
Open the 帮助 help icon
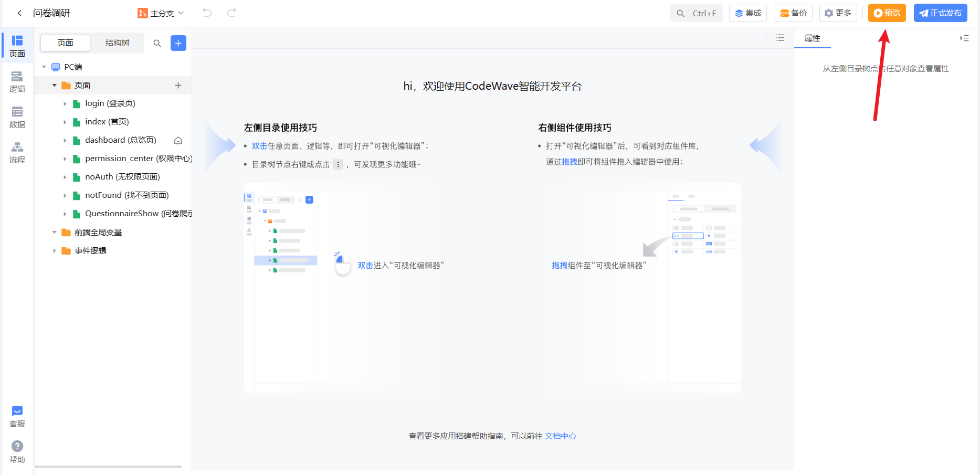17,452
